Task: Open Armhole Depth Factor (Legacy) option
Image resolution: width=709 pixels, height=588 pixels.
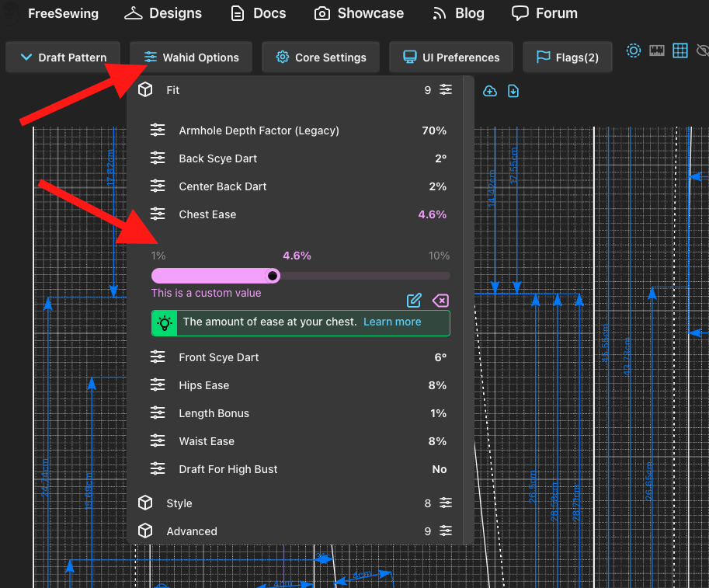Action: (x=298, y=130)
